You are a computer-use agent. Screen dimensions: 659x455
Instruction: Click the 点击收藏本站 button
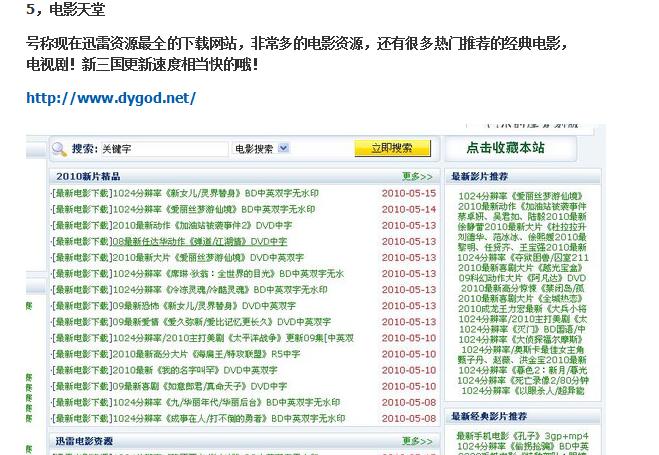tap(506, 148)
